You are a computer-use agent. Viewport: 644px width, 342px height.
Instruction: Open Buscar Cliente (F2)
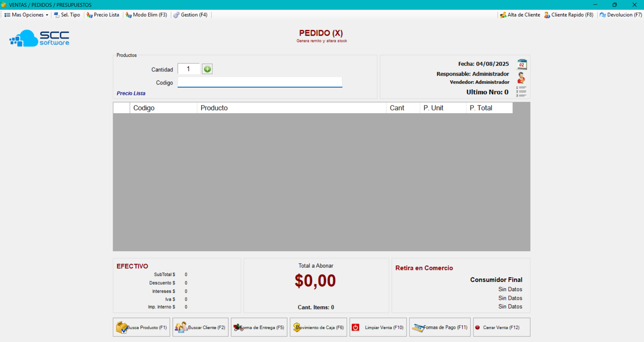pyautogui.click(x=201, y=327)
